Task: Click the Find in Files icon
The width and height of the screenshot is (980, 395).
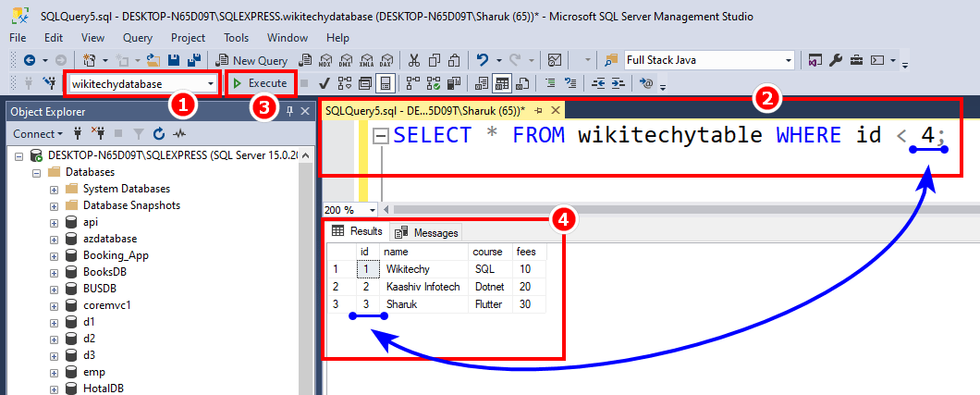Action: tap(611, 61)
